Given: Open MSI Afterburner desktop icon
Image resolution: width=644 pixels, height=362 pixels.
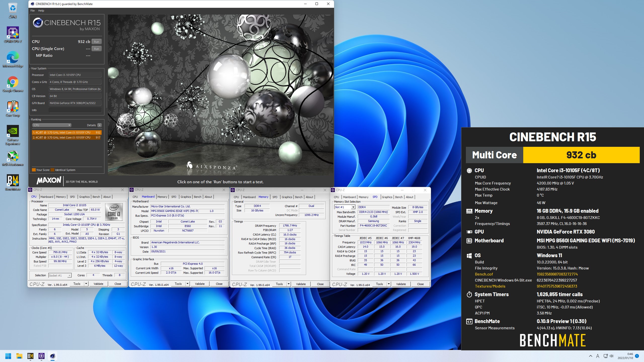Looking at the screenshot, I should (x=13, y=158).
